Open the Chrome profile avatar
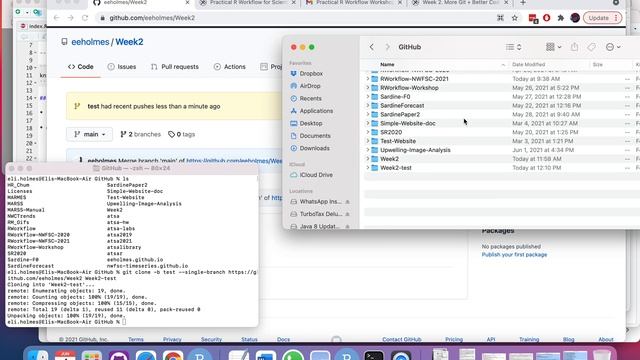The width and height of the screenshot is (640, 360). click(575, 18)
